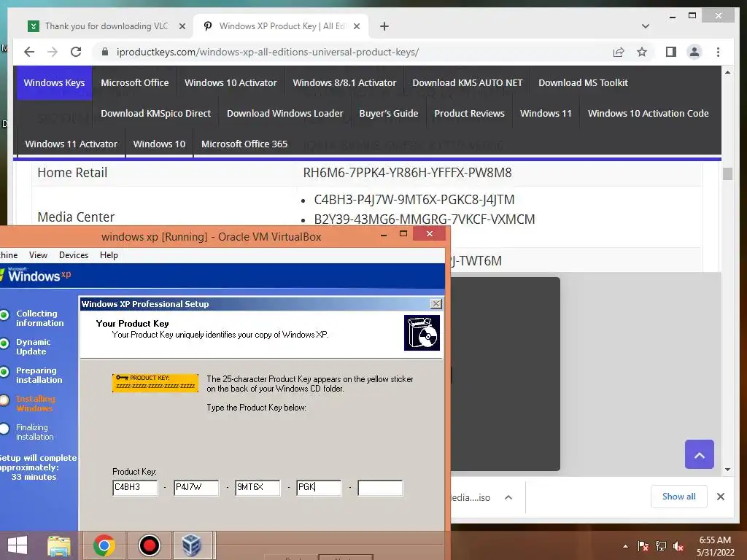Open Windows 8/8.1 Activator nav link
The image size is (747, 560).
pyautogui.click(x=344, y=83)
